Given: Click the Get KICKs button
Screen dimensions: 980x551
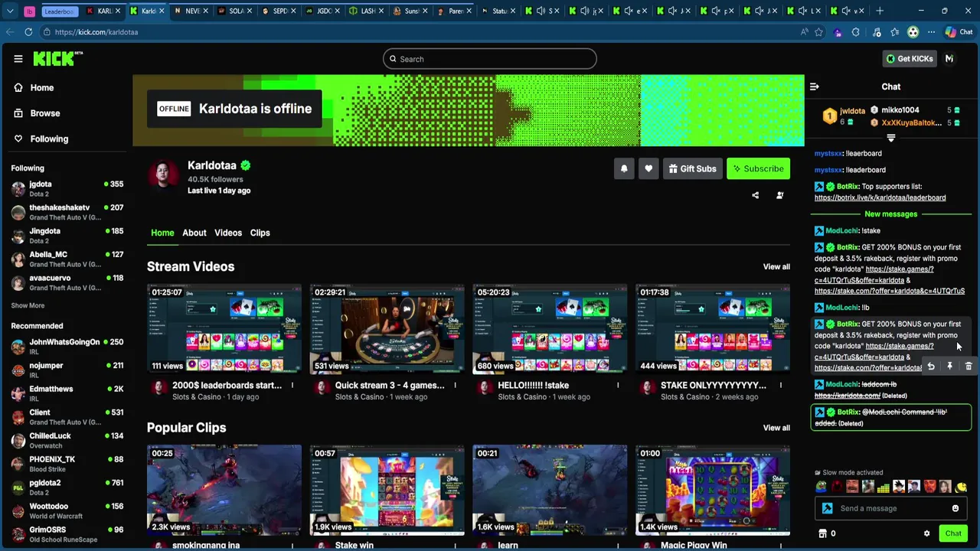Looking at the screenshot, I should point(910,59).
